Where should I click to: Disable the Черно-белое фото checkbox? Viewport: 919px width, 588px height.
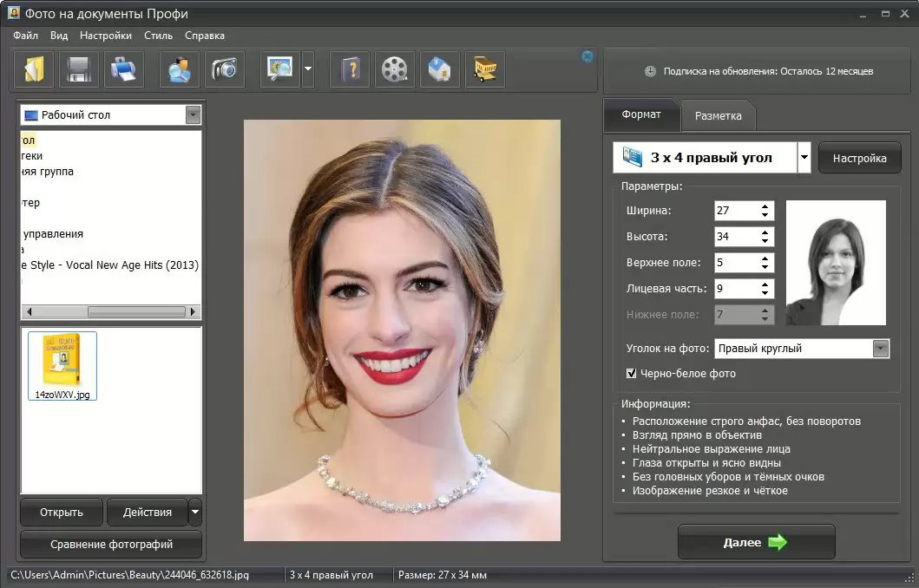point(632,374)
